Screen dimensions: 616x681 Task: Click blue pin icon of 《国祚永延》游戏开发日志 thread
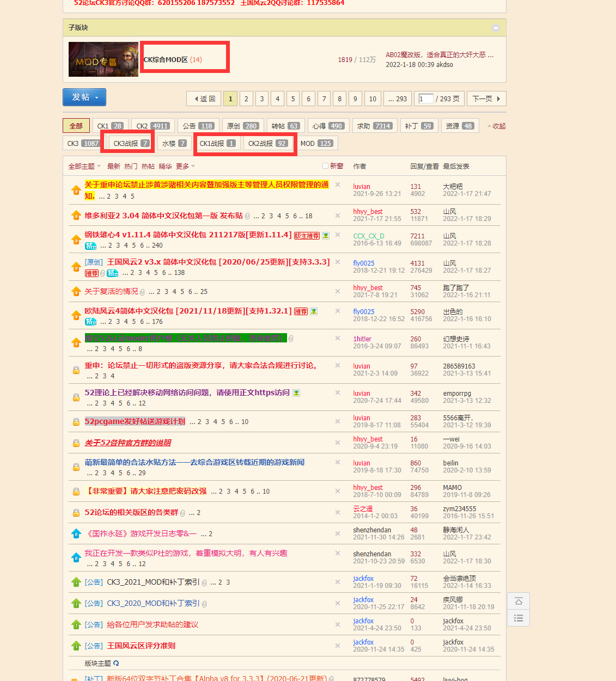coord(76,533)
